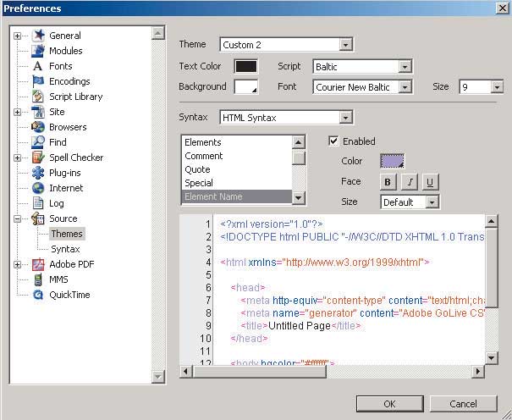
Task: Select Special in the syntax list
Action: (236, 183)
